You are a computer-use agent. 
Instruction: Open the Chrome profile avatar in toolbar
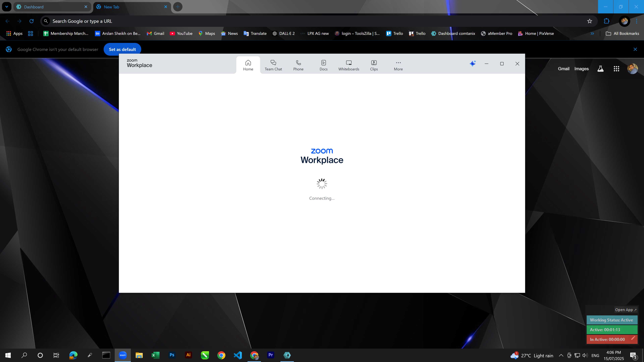(x=624, y=21)
